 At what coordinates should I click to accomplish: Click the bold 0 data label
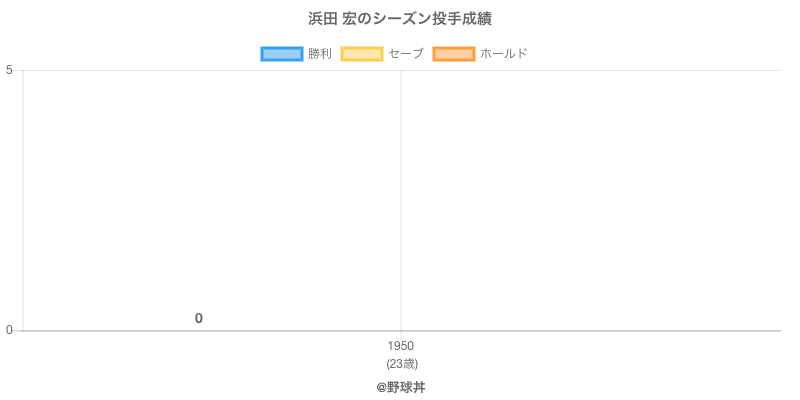coord(199,319)
